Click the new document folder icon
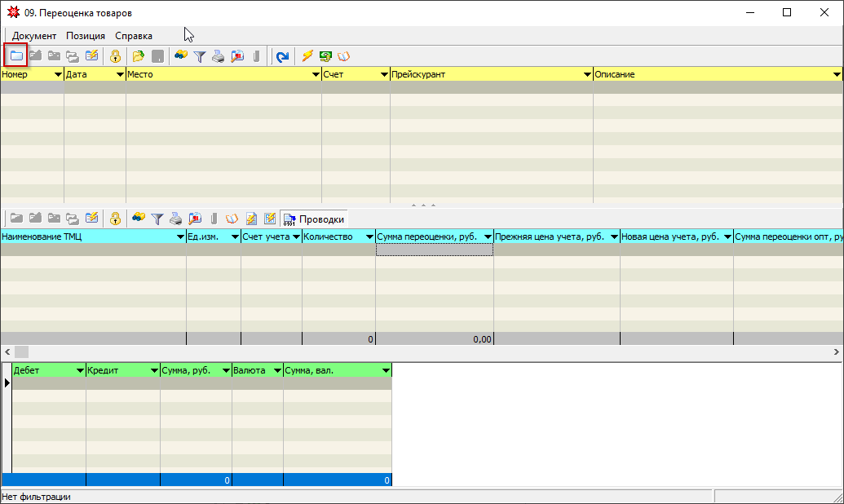Viewport: 844px width, 504px height. coord(15,56)
